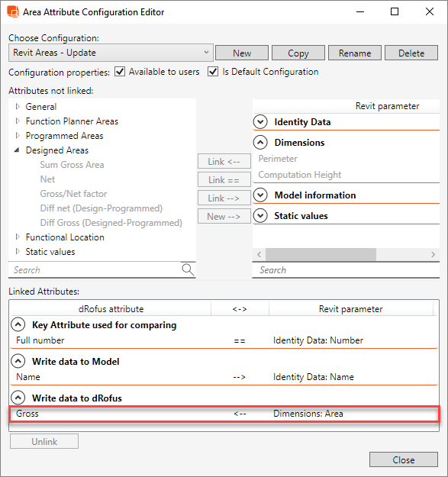The height and width of the screenshot is (477, 448).
Task: Open the Choose Configuration dropdown
Action: pos(111,53)
